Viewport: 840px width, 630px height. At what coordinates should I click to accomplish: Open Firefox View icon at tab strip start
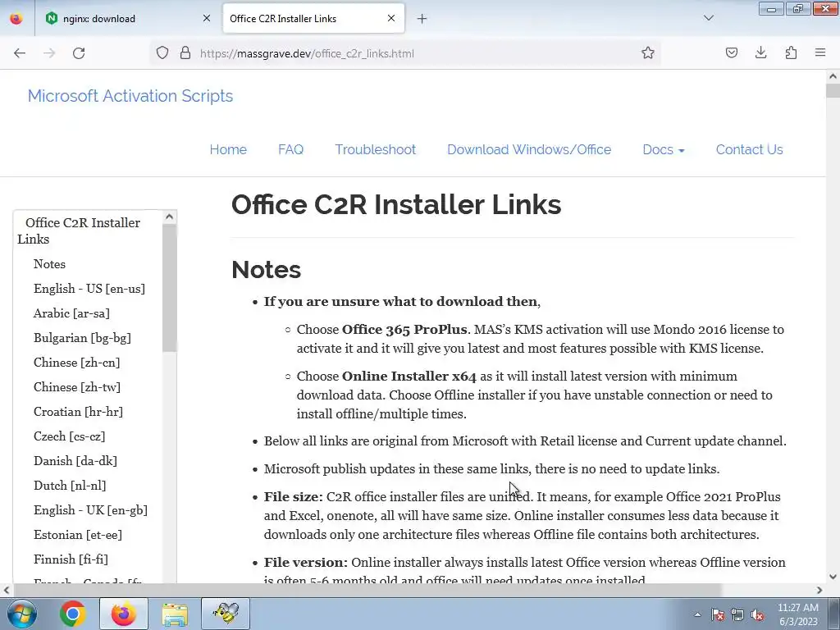[16, 18]
